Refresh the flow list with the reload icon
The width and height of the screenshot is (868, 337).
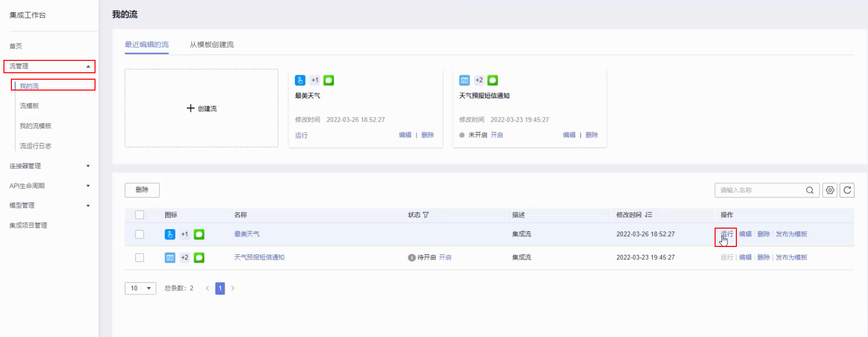(x=847, y=190)
